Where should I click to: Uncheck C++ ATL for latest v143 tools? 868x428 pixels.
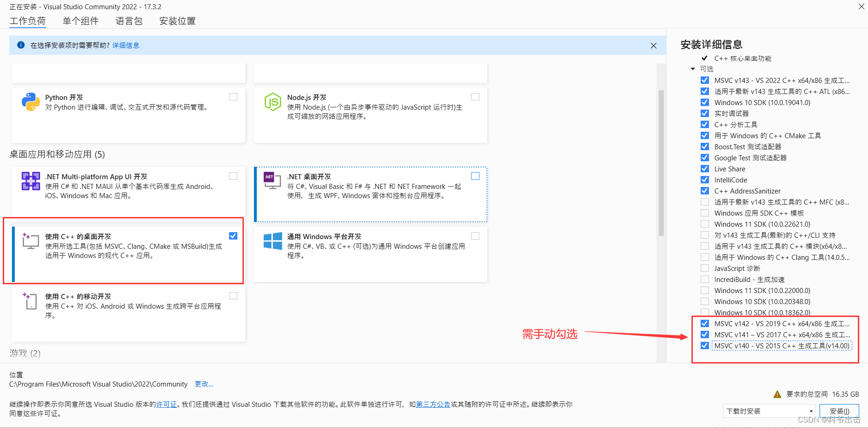pos(705,91)
